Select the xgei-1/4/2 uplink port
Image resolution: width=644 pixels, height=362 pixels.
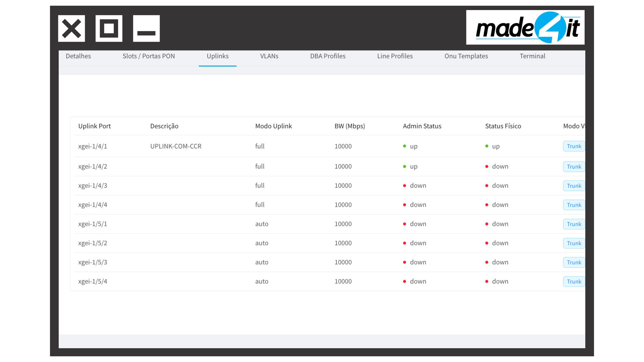[93, 167]
